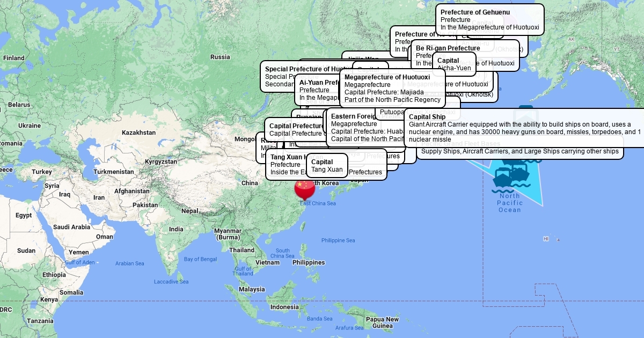Click the Papua New Guinea label
Screen dimensions: 644x338
coord(382,322)
